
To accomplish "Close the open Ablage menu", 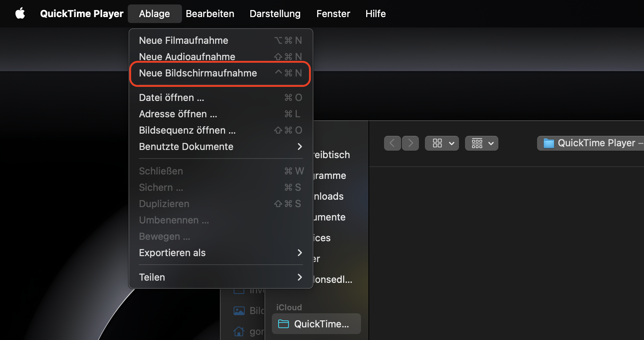I will 155,14.
